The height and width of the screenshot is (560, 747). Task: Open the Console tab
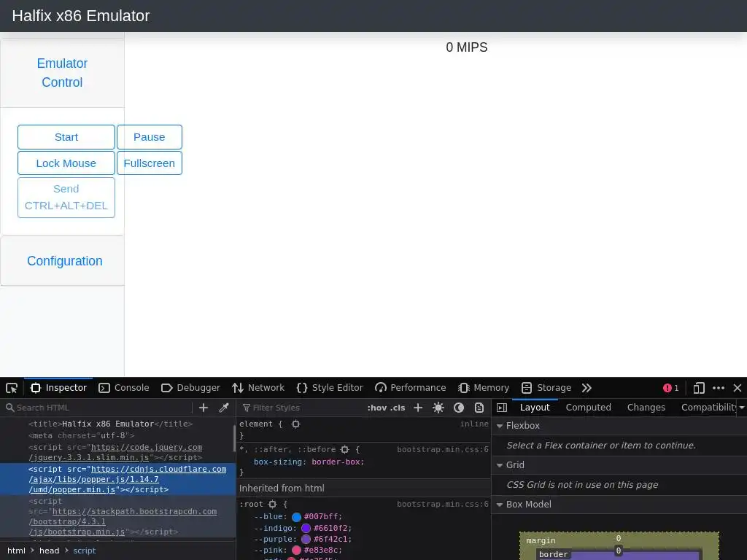(124, 388)
